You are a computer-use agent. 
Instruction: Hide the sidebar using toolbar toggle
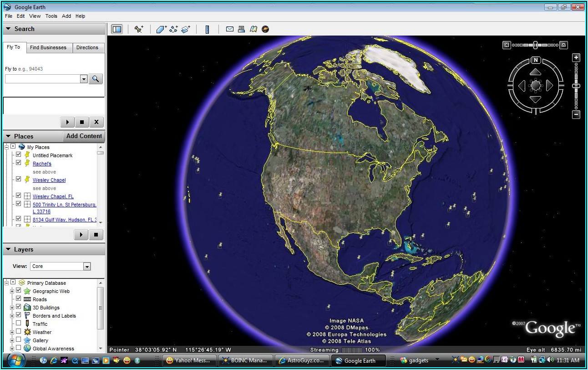tap(117, 29)
